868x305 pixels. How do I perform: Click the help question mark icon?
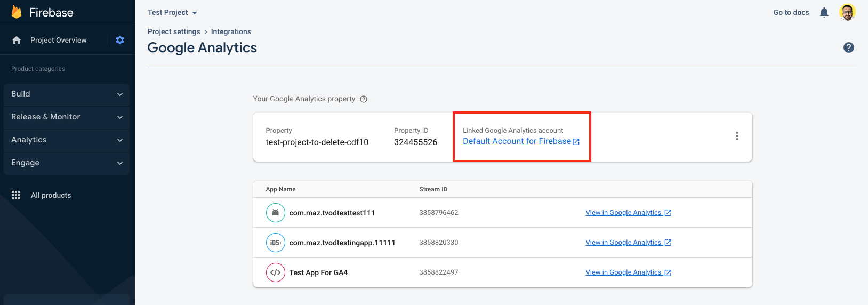point(849,47)
